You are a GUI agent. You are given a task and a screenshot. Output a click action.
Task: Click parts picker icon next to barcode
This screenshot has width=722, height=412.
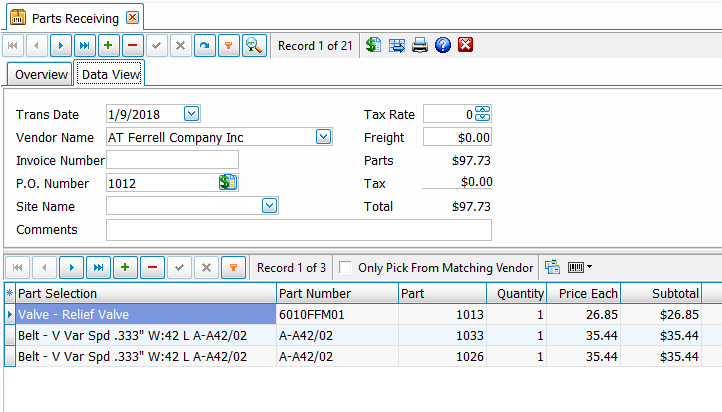pos(552,267)
